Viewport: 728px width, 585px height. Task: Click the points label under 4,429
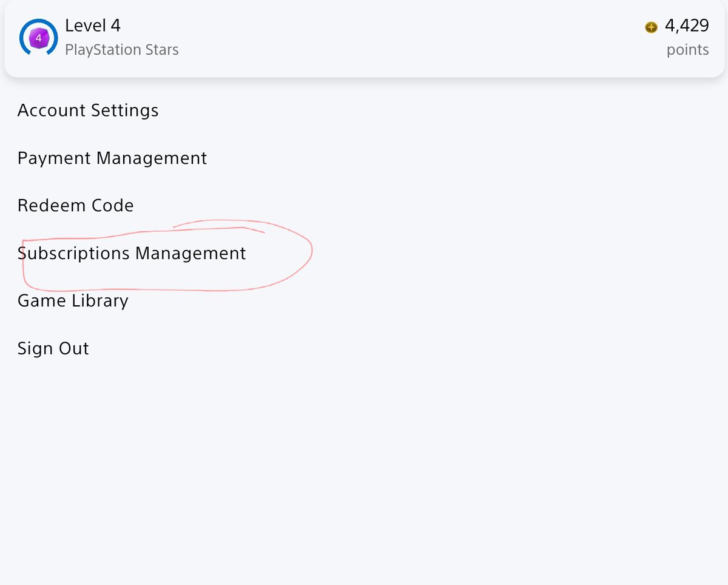coord(687,50)
